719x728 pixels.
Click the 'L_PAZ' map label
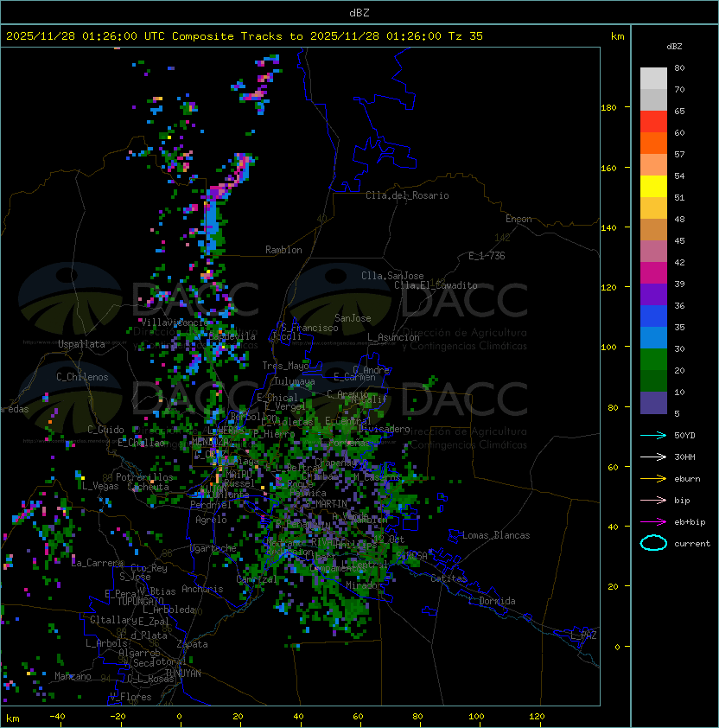[x=583, y=635]
